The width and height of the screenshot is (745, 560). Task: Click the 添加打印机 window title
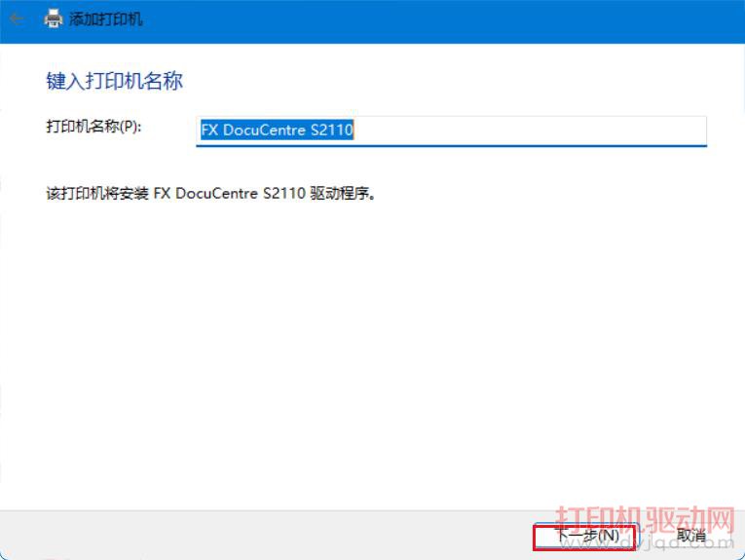tap(105, 19)
